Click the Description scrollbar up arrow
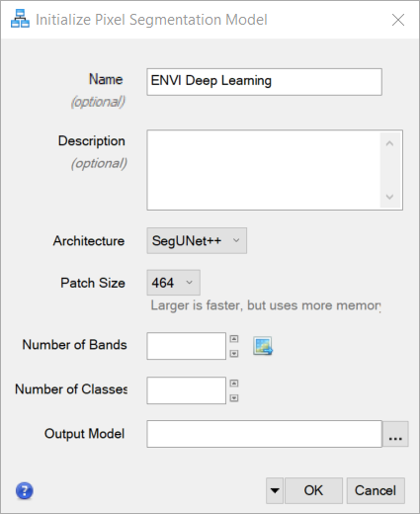The width and height of the screenshot is (420, 514). (390, 143)
